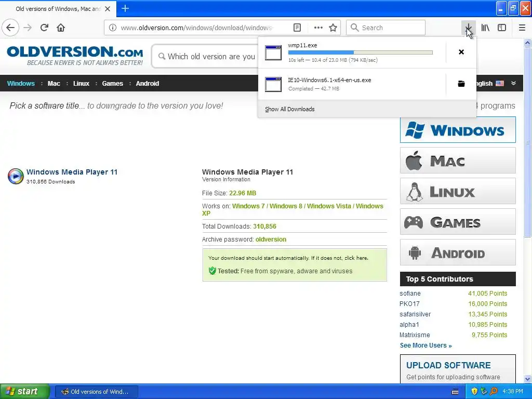Open contributor PKO17's profile
The width and height of the screenshot is (532, 399).
pyautogui.click(x=409, y=303)
